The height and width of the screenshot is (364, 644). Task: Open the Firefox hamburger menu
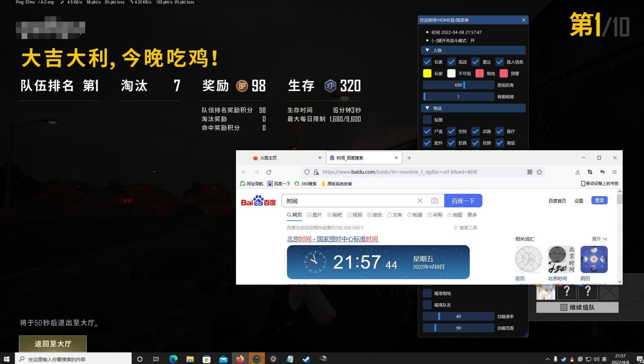614,172
